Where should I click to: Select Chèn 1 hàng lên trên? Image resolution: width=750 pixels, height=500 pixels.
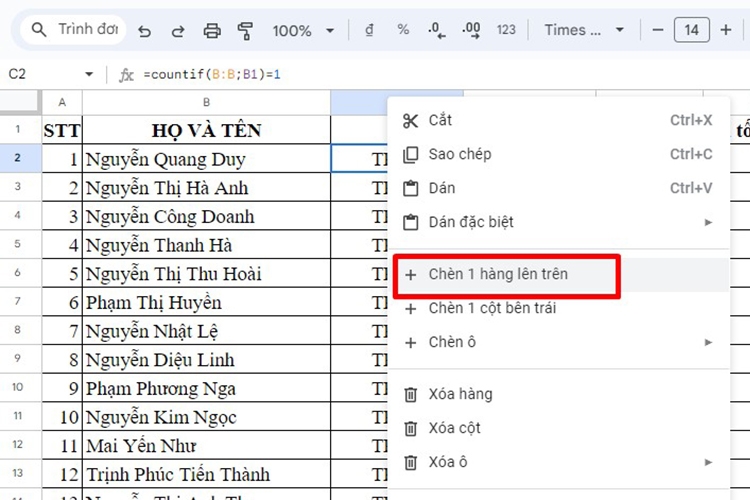558,275
